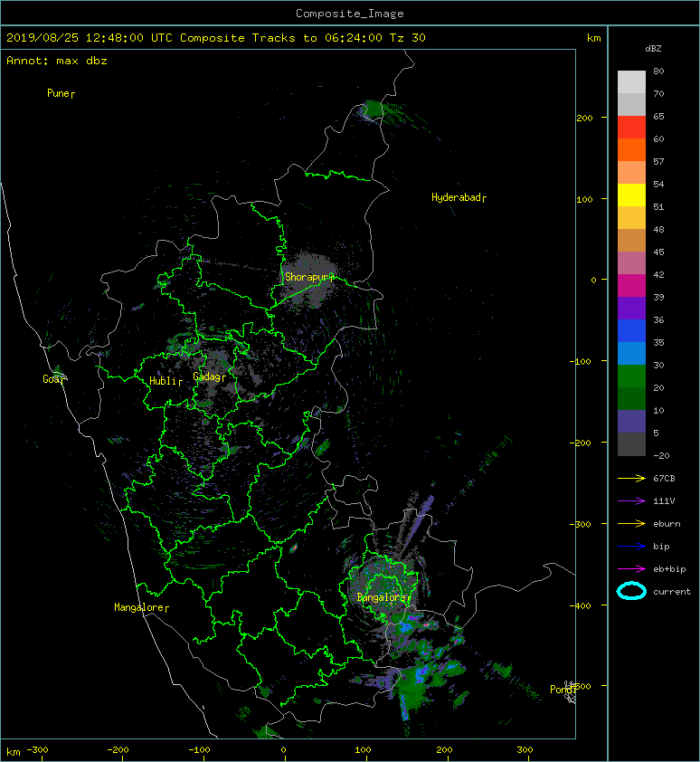Click the cyan 'current' ellipse icon

[631, 591]
